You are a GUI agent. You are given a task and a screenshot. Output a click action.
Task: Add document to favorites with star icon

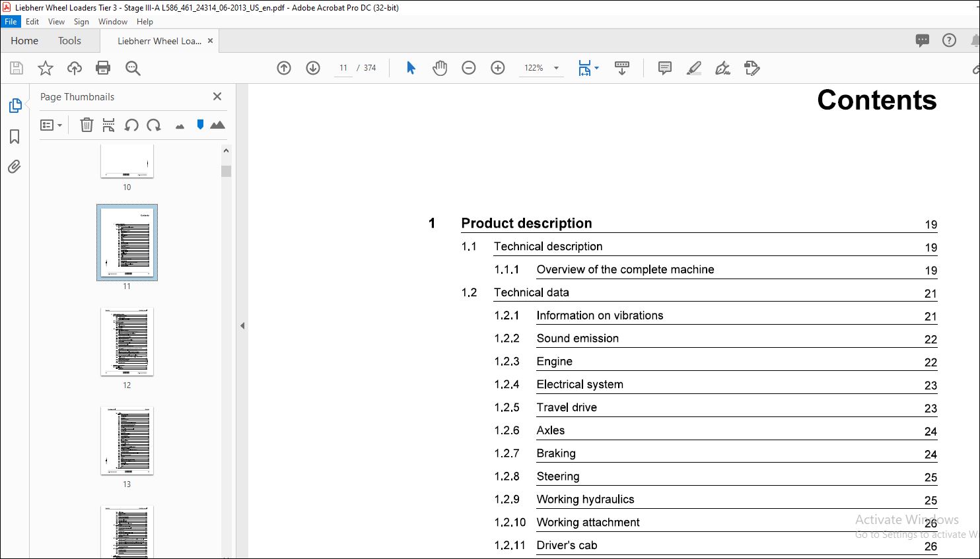[x=46, y=68]
